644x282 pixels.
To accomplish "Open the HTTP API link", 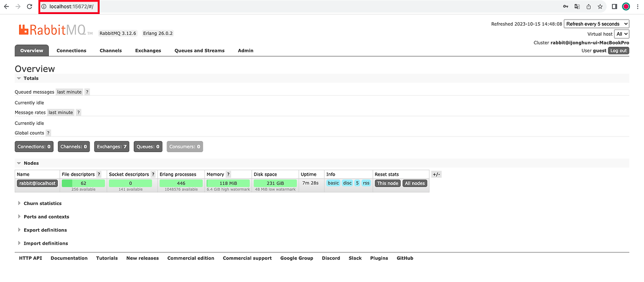I will click(x=31, y=258).
